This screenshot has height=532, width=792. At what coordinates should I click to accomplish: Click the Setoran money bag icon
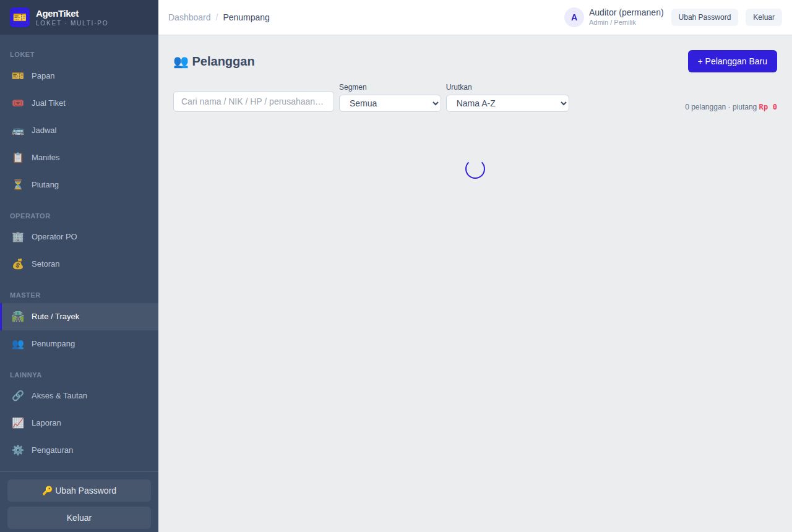click(18, 264)
